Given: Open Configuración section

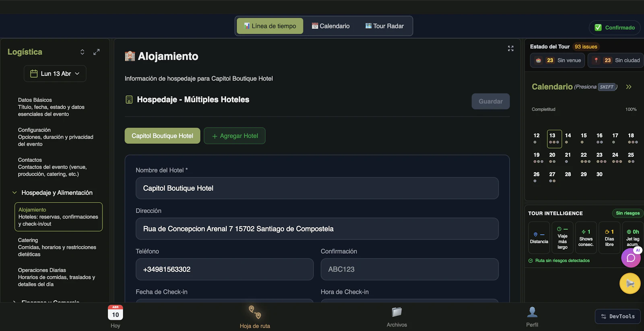Looking at the screenshot, I should coord(56,137).
